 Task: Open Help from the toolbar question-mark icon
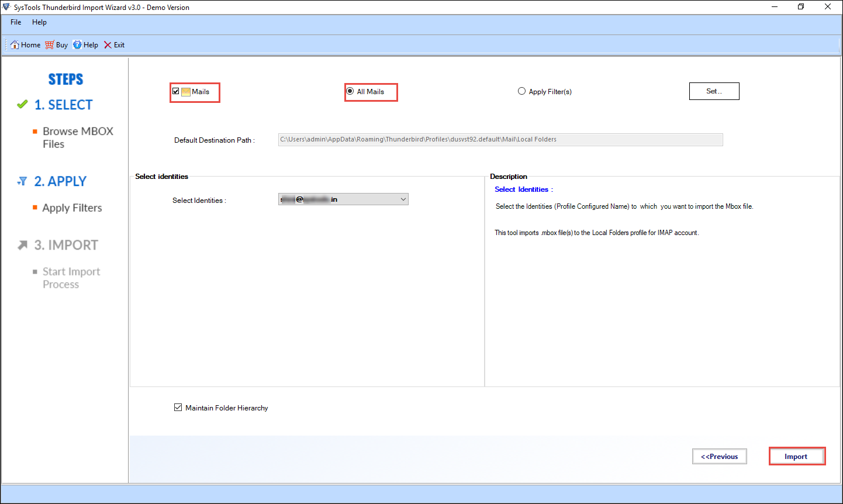pyautogui.click(x=77, y=44)
